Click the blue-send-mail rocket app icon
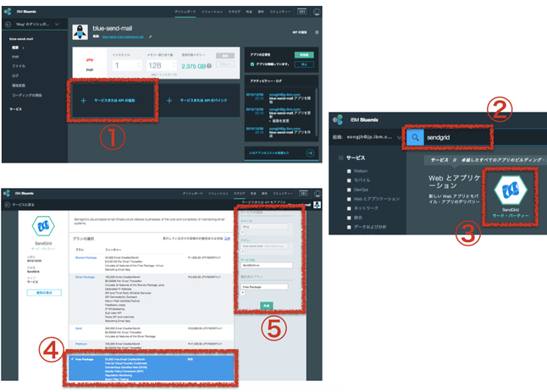547x392 pixels. pos(80,32)
